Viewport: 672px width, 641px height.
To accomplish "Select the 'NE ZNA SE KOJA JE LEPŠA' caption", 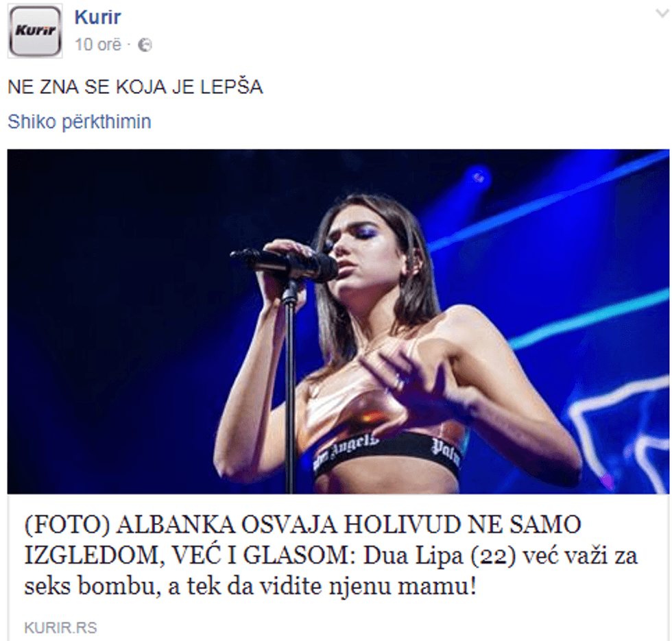I will pyautogui.click(x=135, y=87).
